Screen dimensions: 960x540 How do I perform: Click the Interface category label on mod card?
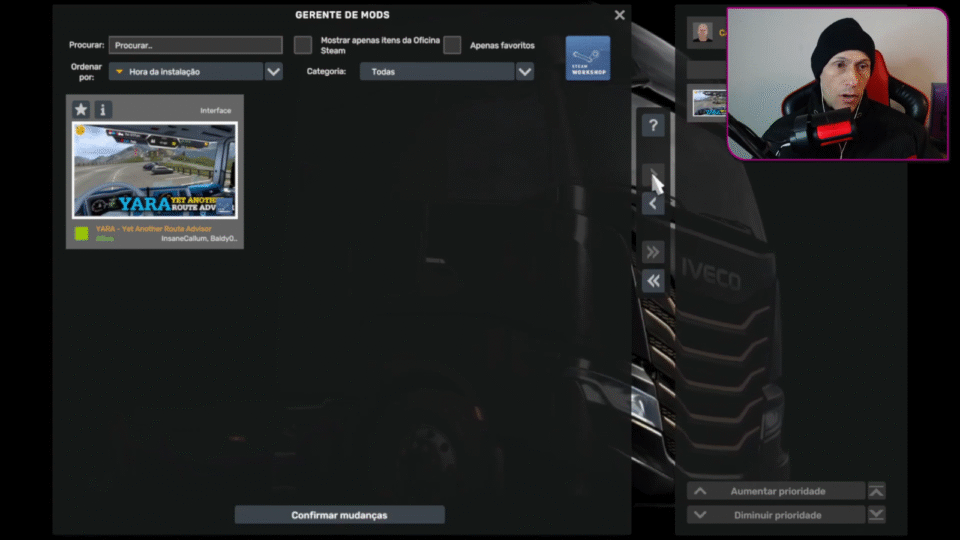216,111
